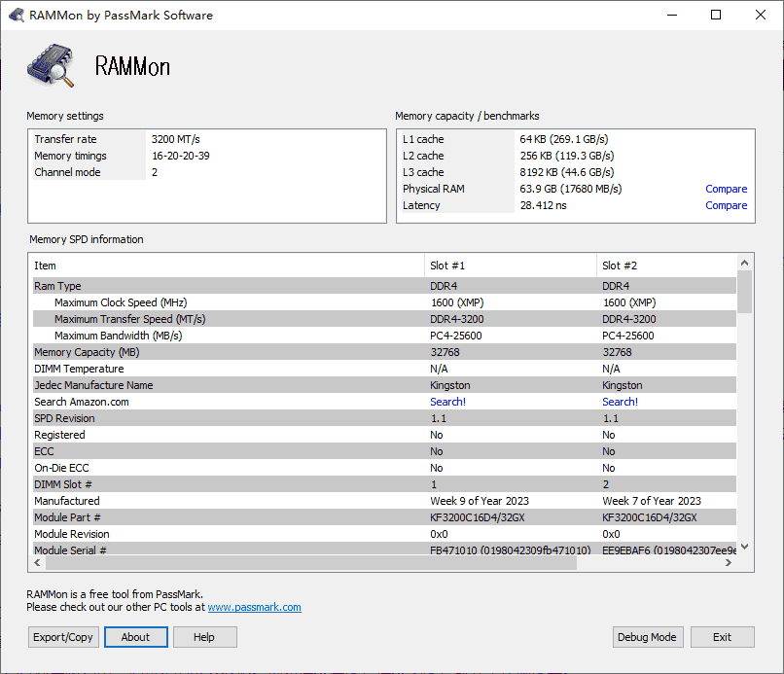Click Slot #2 serial EE9EBAF6
Viewport: 784px width, 674px height.
(669, 550)
